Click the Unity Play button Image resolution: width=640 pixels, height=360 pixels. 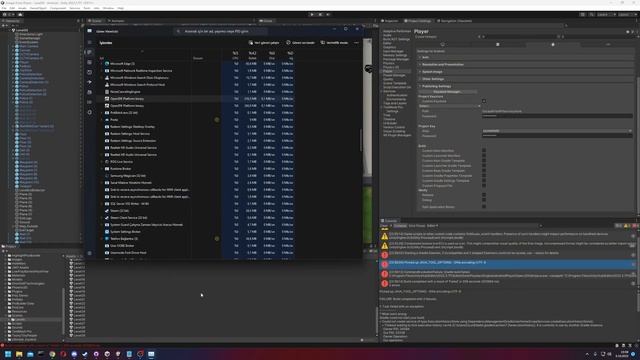pos(312,14)
